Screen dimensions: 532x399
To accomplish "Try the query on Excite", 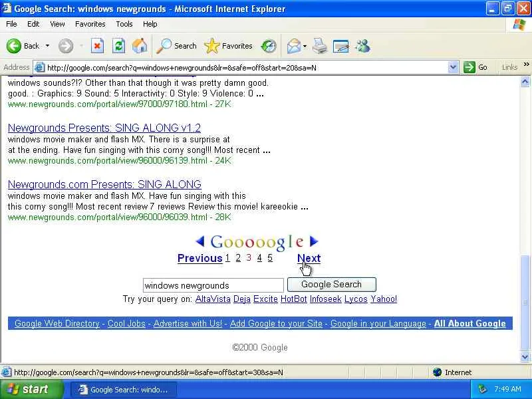I will 265,299.
